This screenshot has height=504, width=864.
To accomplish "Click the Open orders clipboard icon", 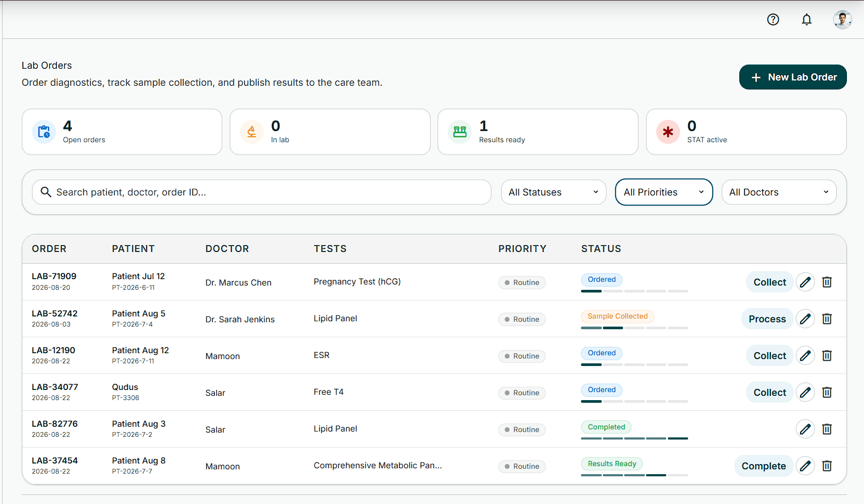I will (x=44, y=132).
